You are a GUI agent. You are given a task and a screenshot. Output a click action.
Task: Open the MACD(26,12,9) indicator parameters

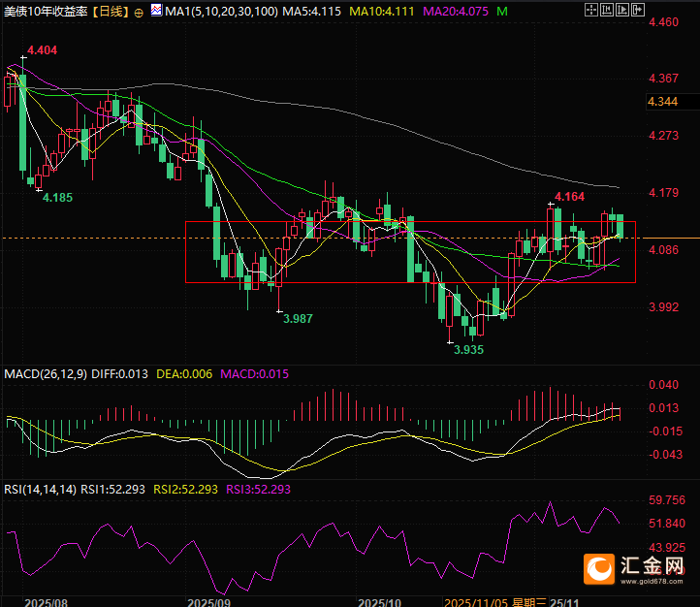[x=46, y=374]
